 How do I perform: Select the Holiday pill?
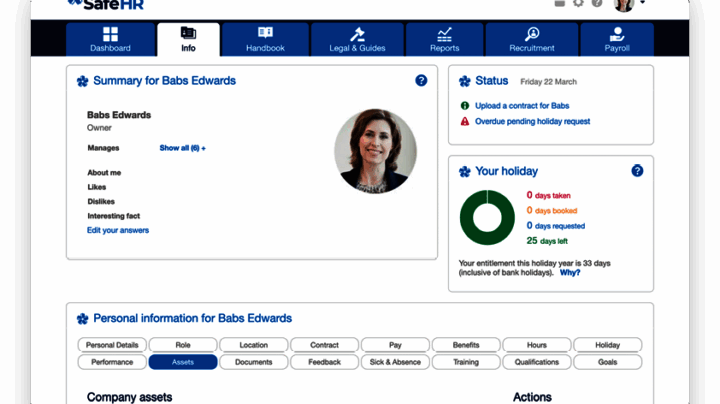[608, 345]
